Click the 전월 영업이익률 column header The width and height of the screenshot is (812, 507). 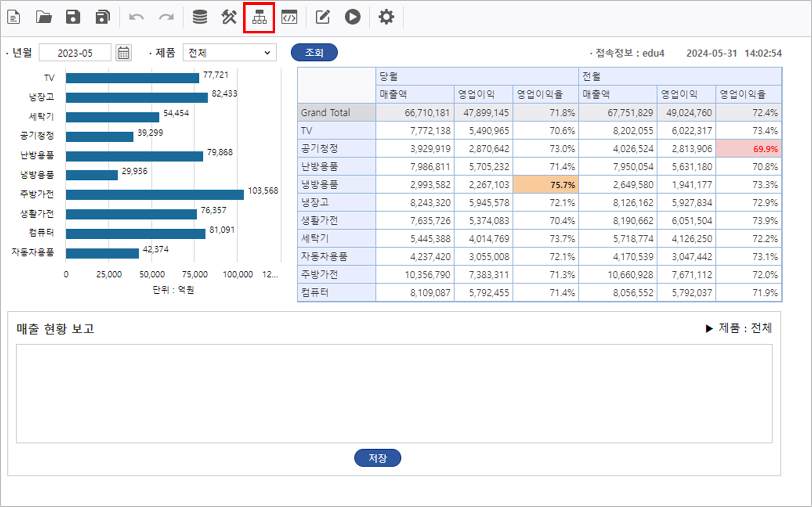749,94
